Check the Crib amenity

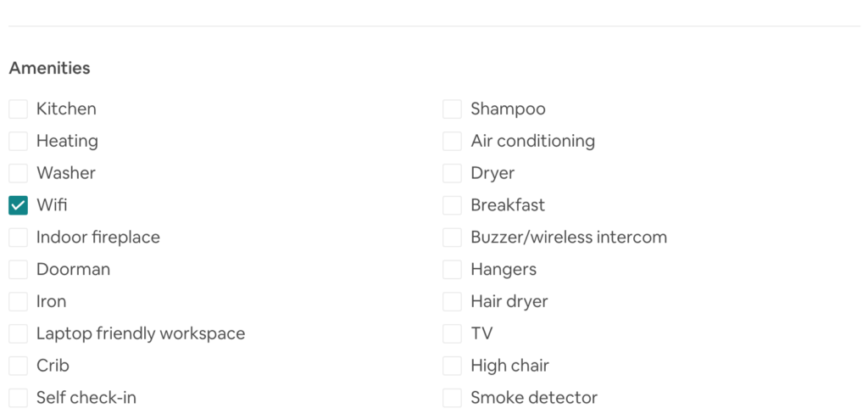[19, 366]
